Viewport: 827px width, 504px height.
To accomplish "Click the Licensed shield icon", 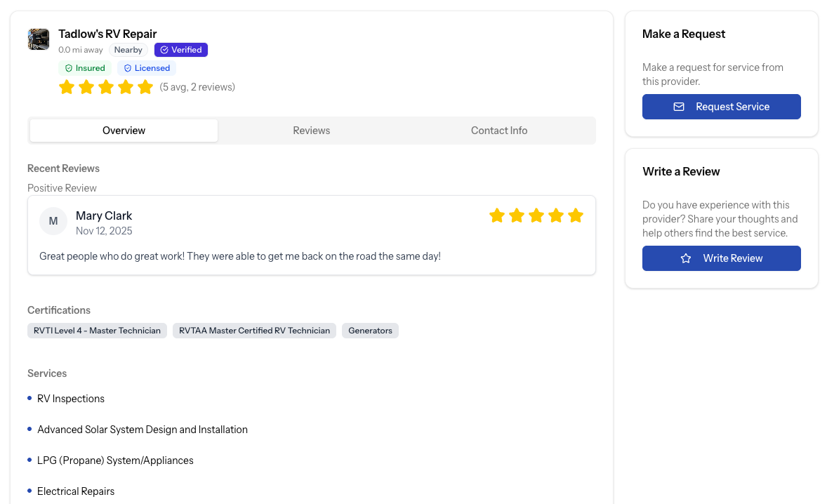I will tap(128, 68).
